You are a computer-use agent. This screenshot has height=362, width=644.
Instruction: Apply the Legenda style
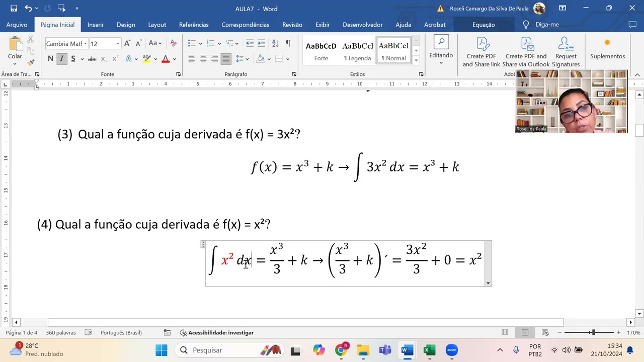click(357, 51)
